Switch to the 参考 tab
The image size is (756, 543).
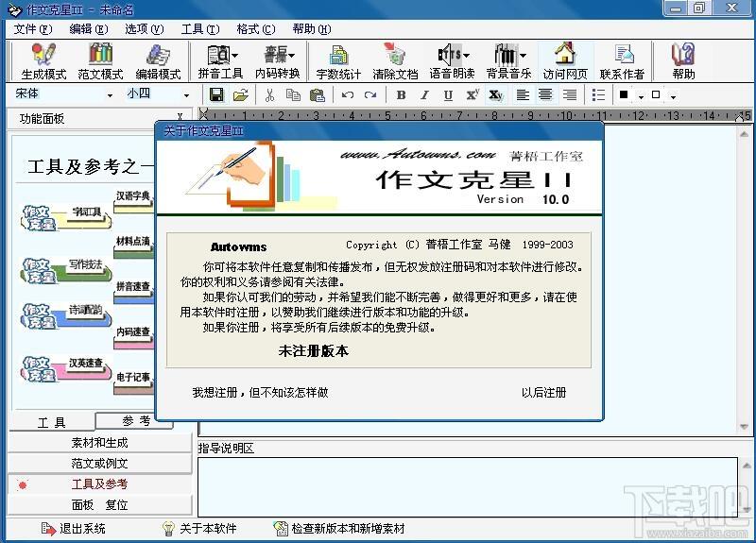tap(134, 420)
